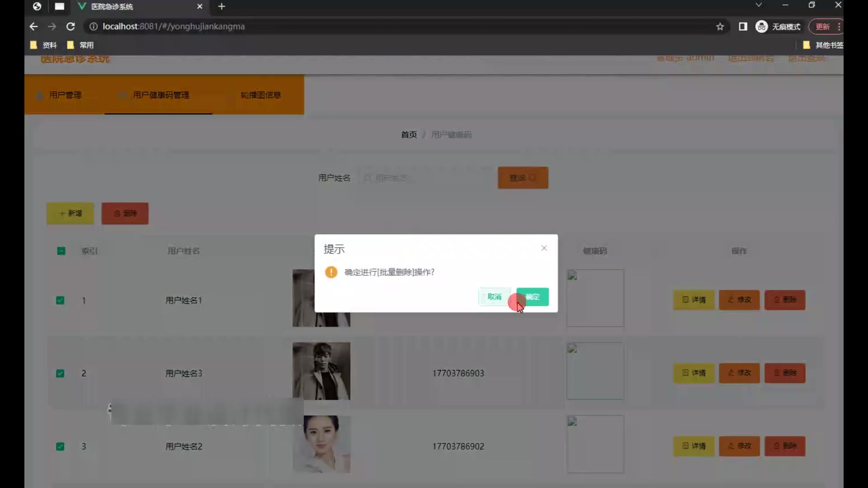The height and width of the screenshot is (488, 868).
Task: Click the browser back arrow
Action: (x=33, y=27)
